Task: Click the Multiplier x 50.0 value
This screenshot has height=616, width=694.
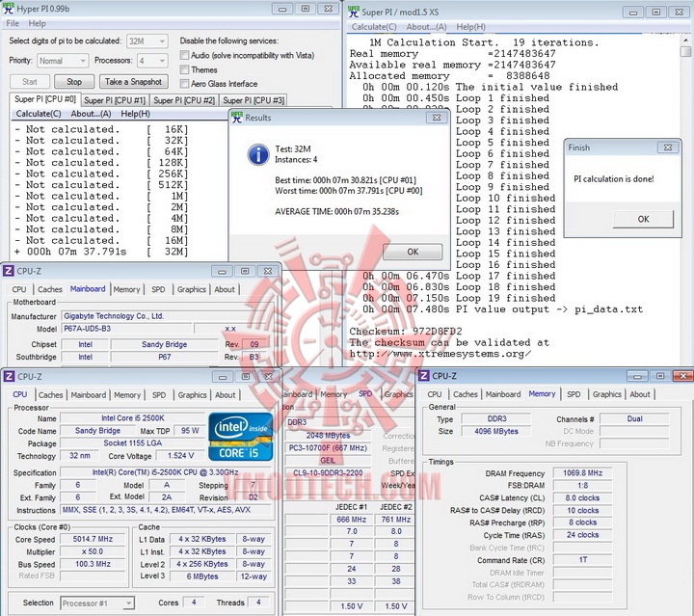Action: point(93,551)
